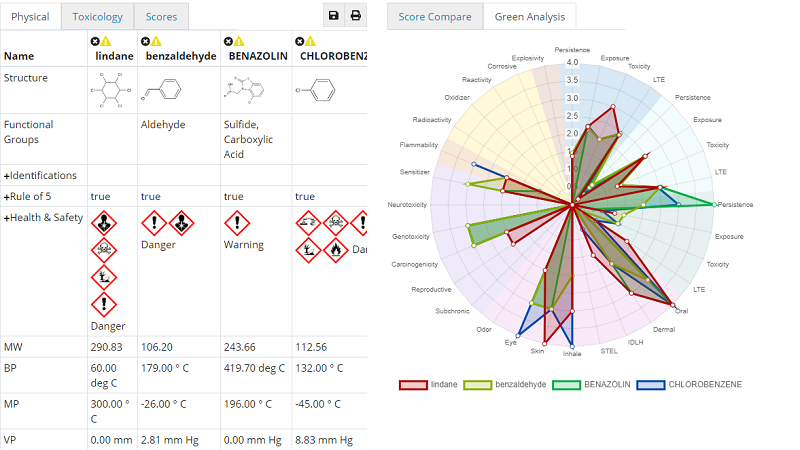Click the warning triangle above benzaldehyde
This screenshot has width=800, height=450.
pyautogui.click(x=157, y=41)
